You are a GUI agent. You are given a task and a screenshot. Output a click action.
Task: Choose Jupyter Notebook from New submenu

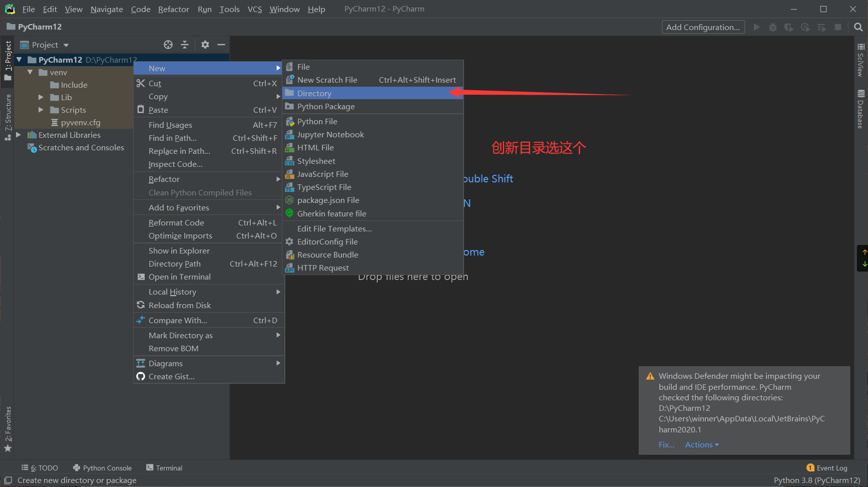click(x=372, y=135)
